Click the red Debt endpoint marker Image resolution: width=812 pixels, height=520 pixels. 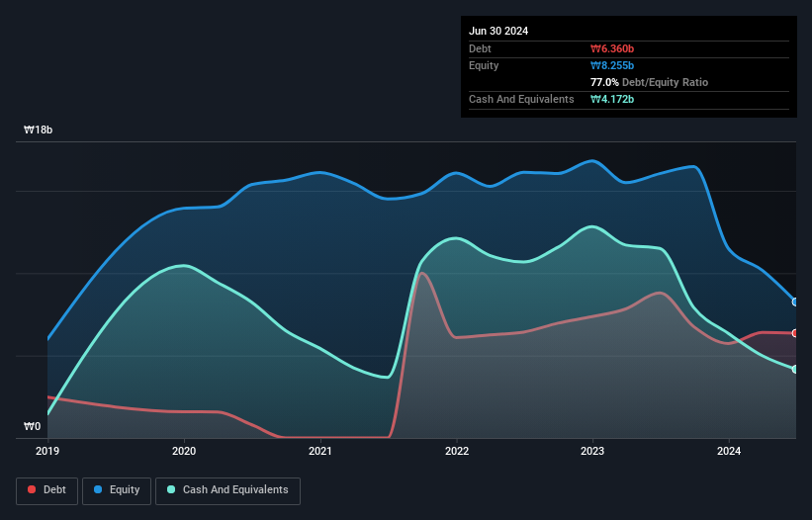(x=795, y=333)
